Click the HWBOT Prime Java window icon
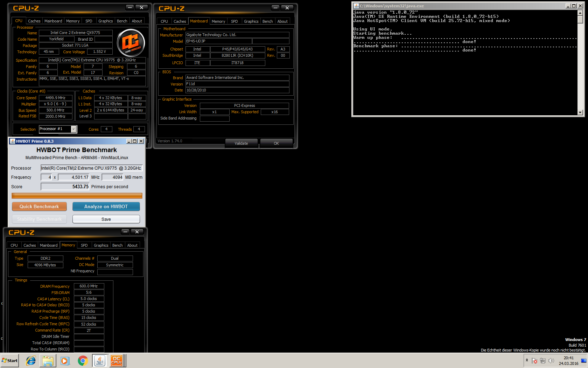588x368 pixels. (x=13, y=141)
